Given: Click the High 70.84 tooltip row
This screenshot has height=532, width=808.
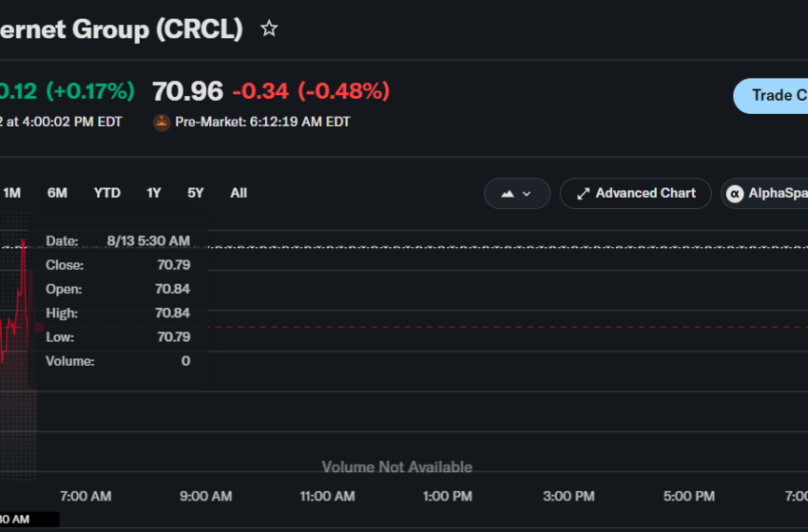Looking at the screenshot, I should click(x=118, y=313).
